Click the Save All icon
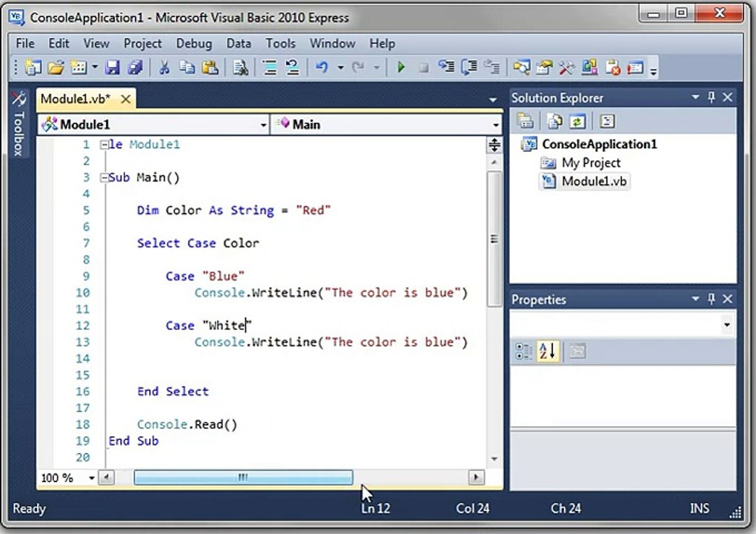Viewport: 756px width, 534px height. coord(135,67)
